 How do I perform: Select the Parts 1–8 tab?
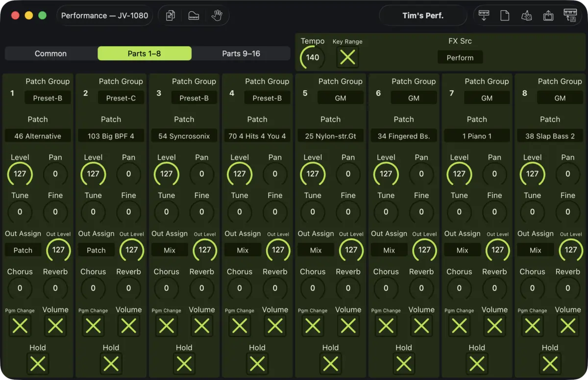tap(144, 53)
